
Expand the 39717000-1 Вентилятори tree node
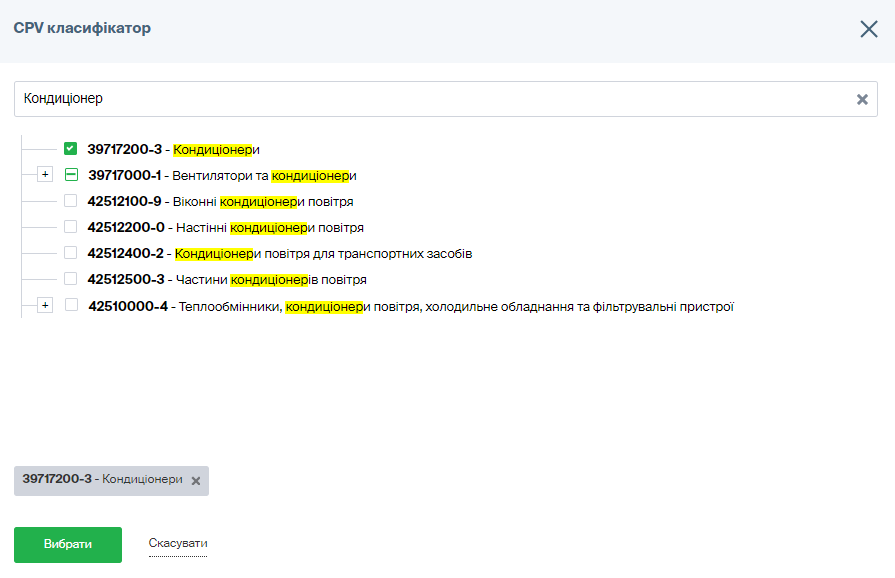(44, 175)
